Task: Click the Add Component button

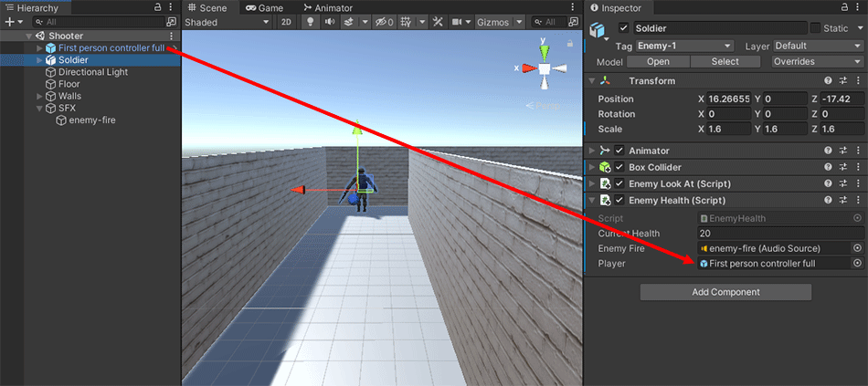Action: (x=725, y=292)
